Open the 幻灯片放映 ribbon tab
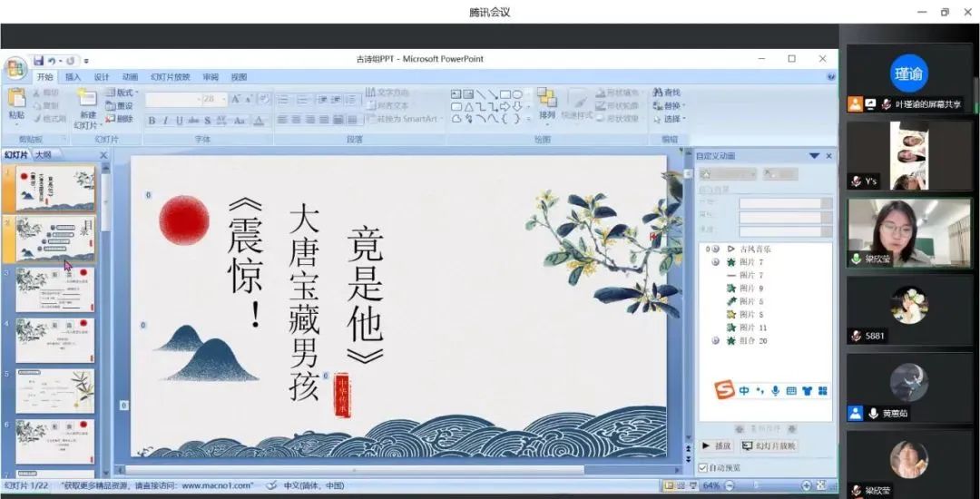 (171, 77)
